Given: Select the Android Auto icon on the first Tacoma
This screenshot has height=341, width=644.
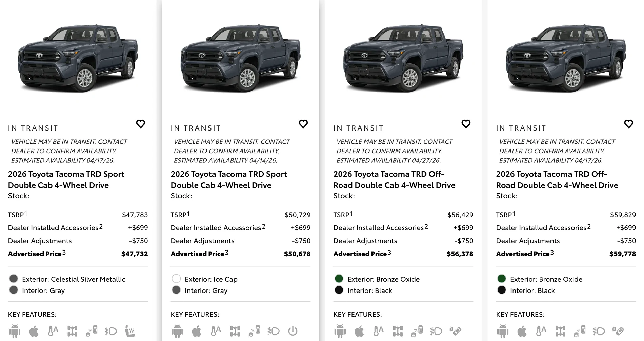Looking at the screenshot, I should coord(14,330).
